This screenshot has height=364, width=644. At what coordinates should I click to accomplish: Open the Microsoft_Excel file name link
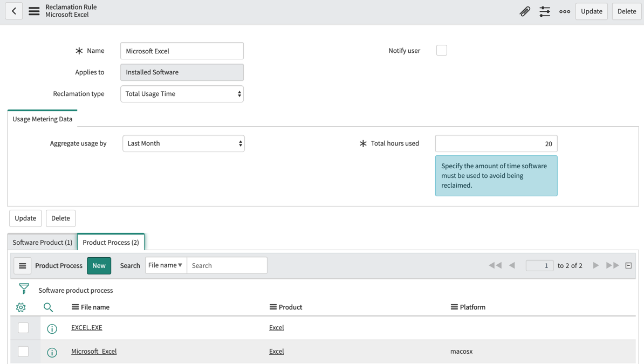pos(94,352)
